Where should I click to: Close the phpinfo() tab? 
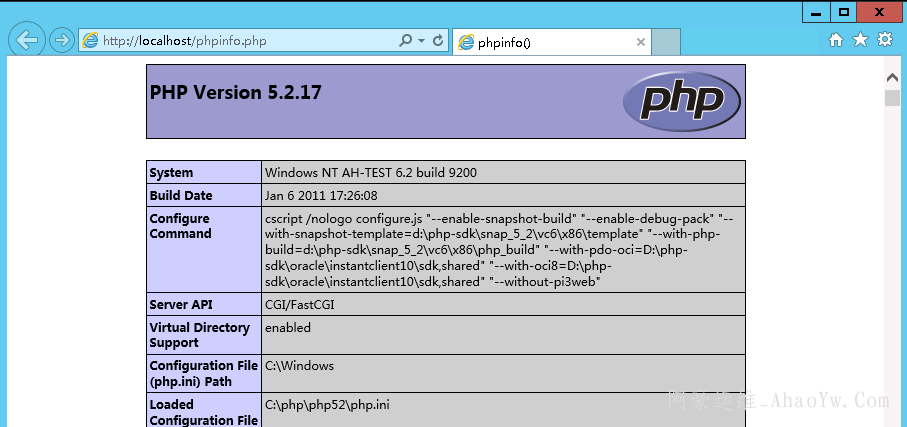click(x=641, y=42)
